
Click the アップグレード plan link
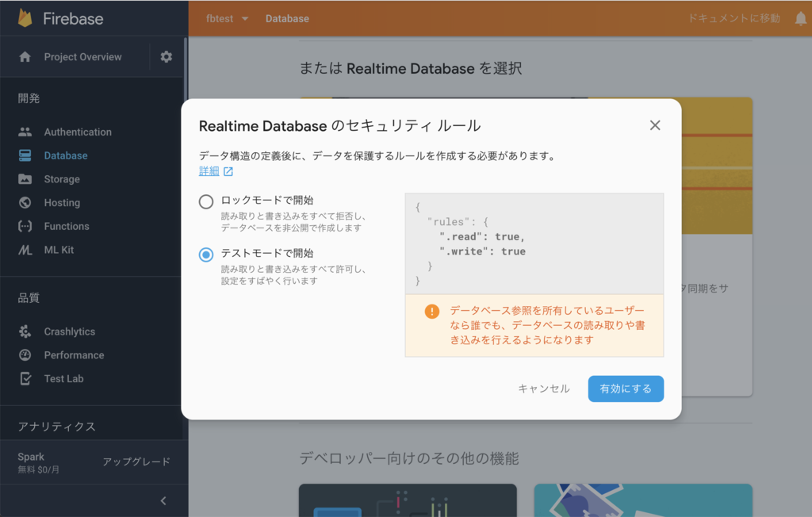click(136, 461)
